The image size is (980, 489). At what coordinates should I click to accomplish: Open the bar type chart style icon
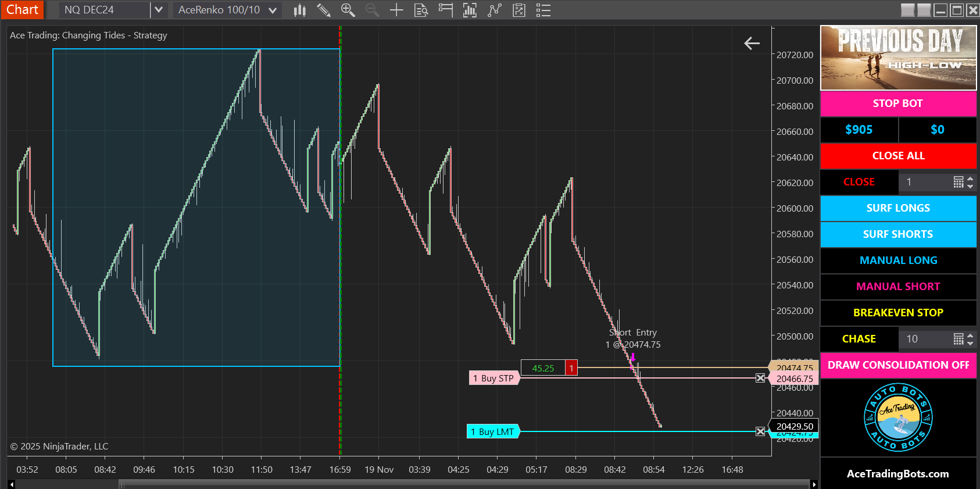pyautogui.click(x=300, y=10)
